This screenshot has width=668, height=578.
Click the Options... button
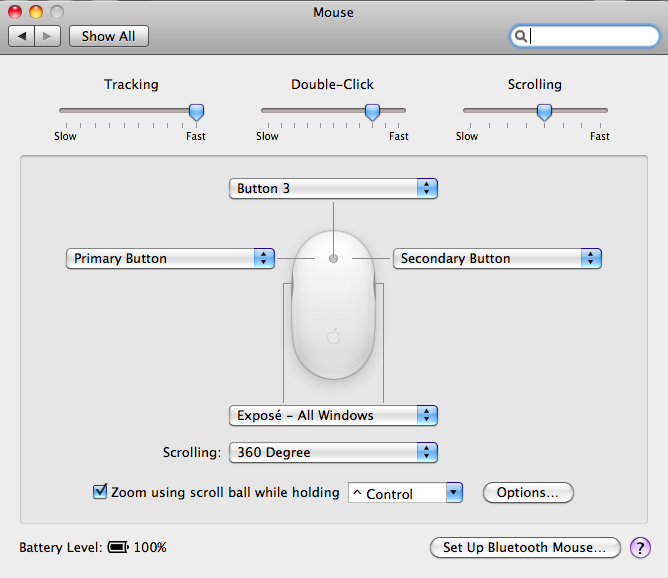[x=528, y=492]
